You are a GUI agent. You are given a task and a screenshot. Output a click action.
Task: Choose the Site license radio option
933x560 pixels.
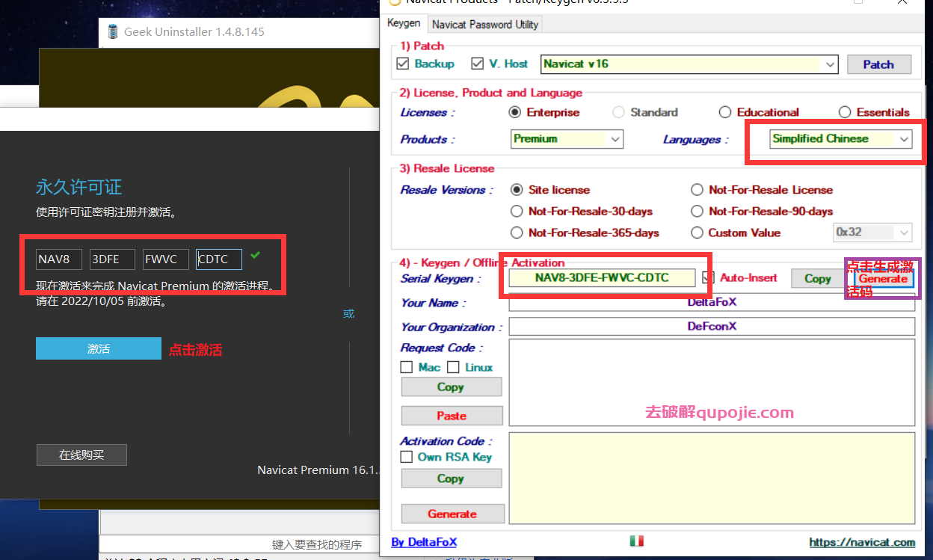[x=516, y=190]
